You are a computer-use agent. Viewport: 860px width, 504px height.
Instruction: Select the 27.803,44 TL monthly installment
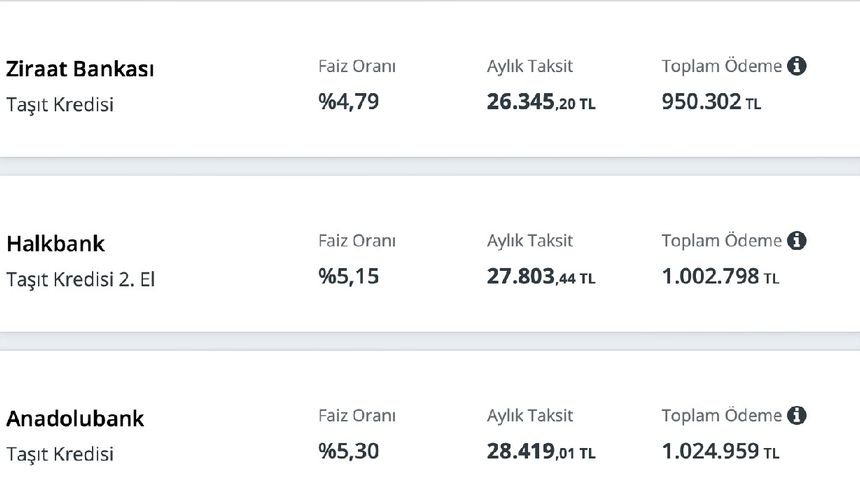click(541, 277)
